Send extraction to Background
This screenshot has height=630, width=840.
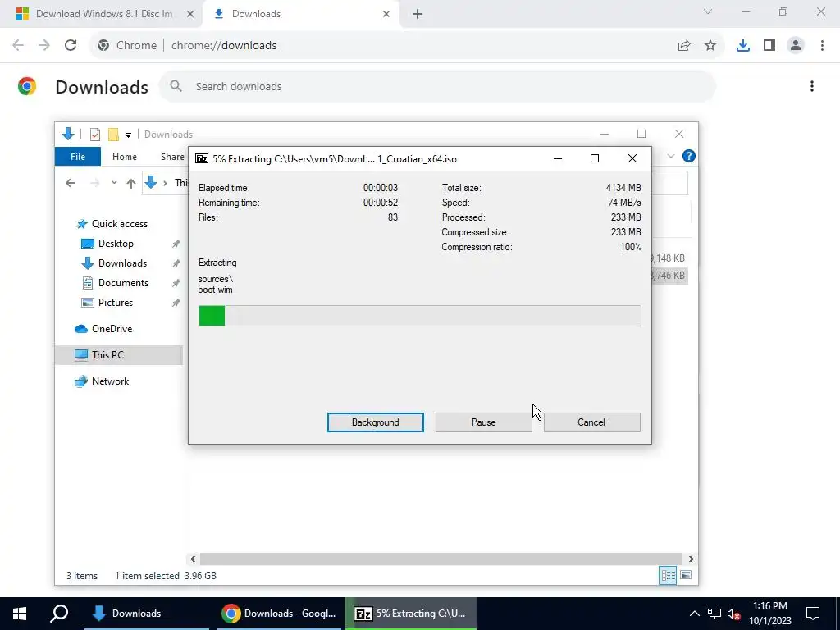(375, 422)
